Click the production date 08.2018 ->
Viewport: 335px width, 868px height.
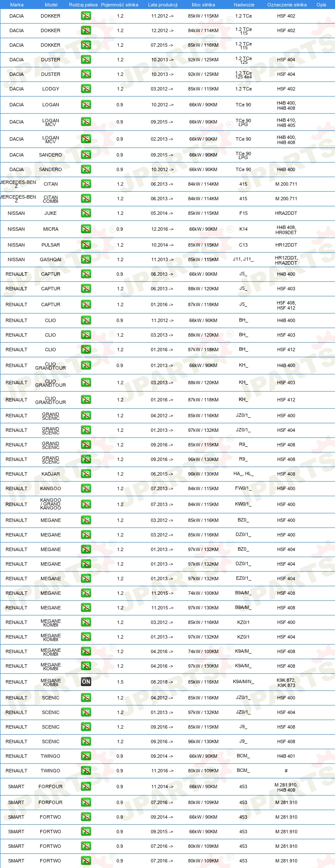(x=162, y=682)
